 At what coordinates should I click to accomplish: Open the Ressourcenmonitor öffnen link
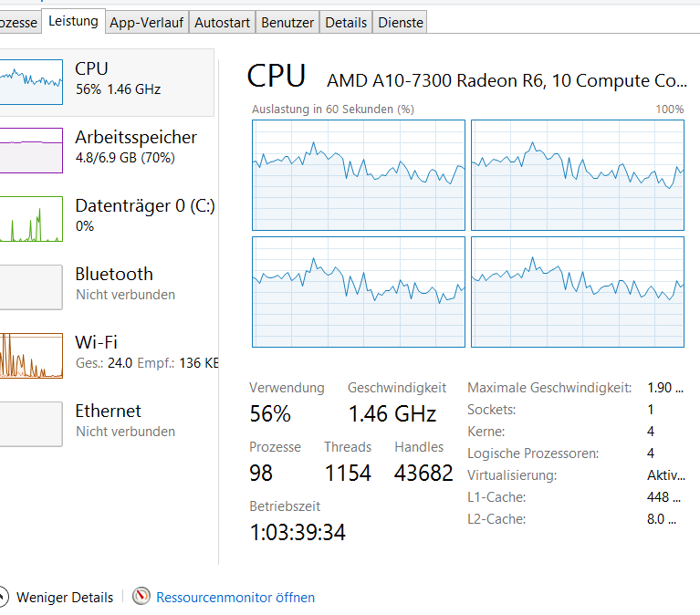click(235, 597)
